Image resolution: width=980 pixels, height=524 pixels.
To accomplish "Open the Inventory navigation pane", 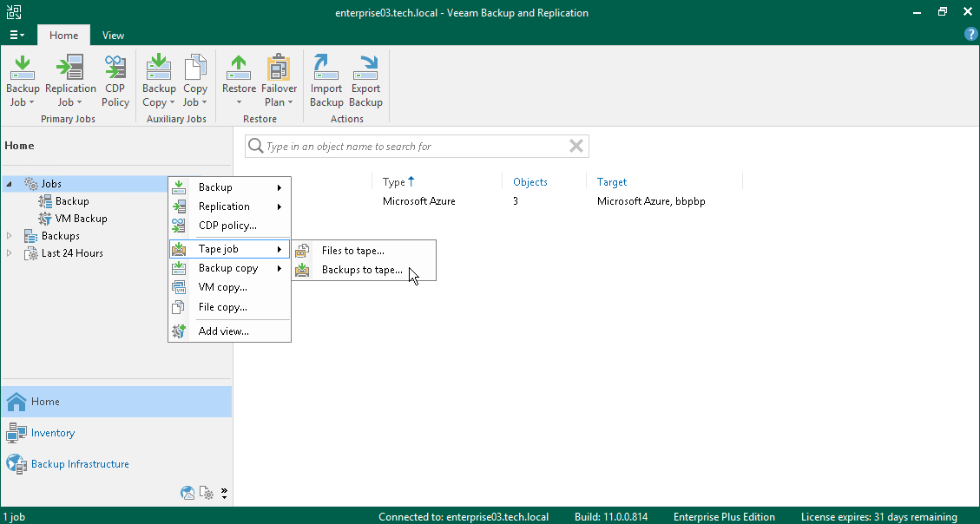I will click(116, 433).
